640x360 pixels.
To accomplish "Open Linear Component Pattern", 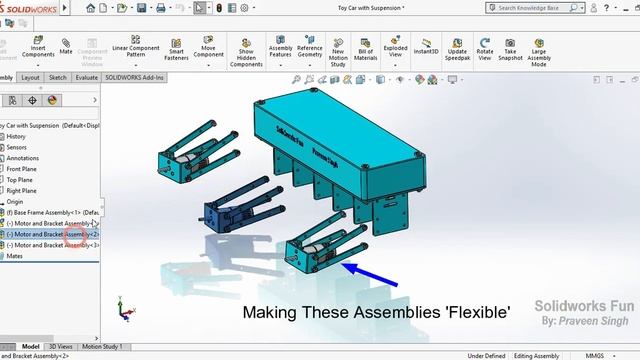I will [136, 46].
